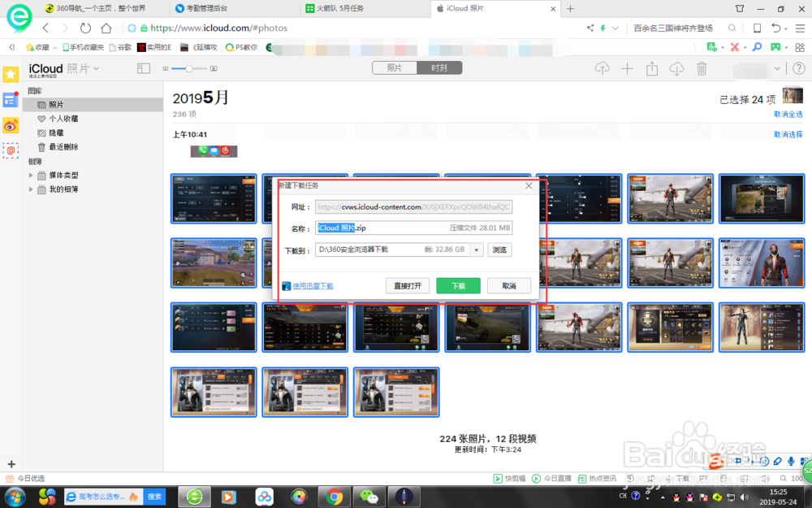Click the 谷歌 bookmark
Screen dimensions: 812x508
[121, 47]
